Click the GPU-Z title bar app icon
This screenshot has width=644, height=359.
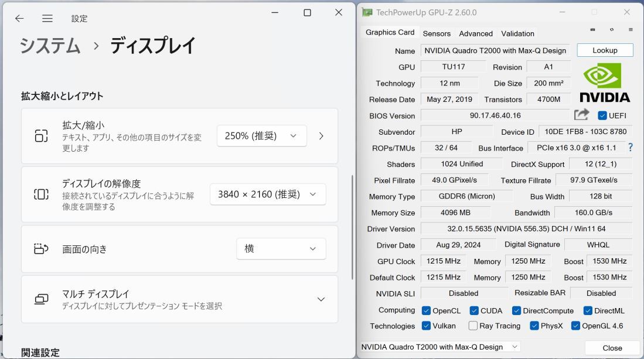coord(367,12)
